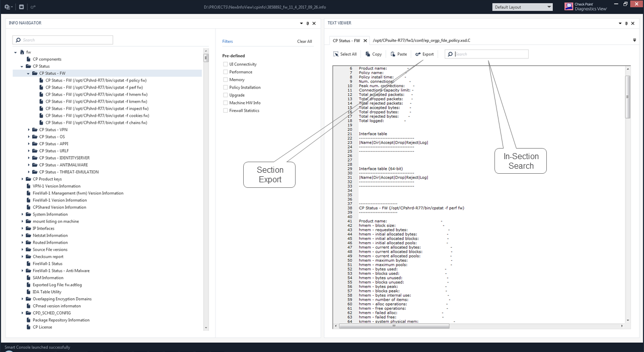644x352 pixels.
Task: Click Clear All filters
Action: (304, 41)
